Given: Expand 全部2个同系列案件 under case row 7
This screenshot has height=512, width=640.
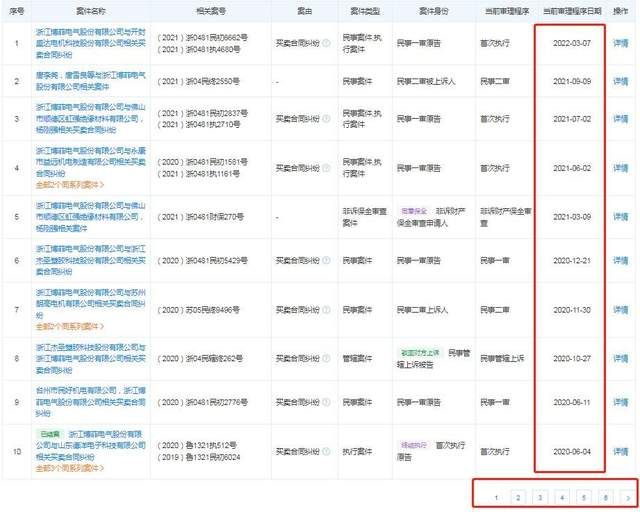Looking at the screenshot, I should pos(70,327).
